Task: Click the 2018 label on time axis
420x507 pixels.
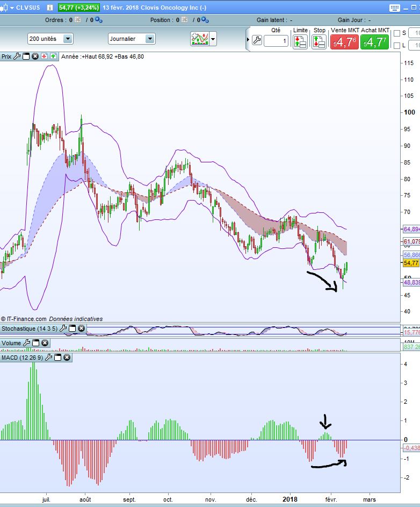Action: pyautogui.click(x=290, y=499)
